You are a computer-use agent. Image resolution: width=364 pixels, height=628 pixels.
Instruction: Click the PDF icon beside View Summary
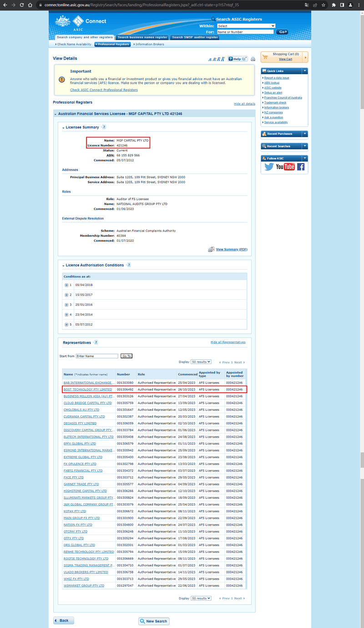pyautogui.click(x=211, y=250)
